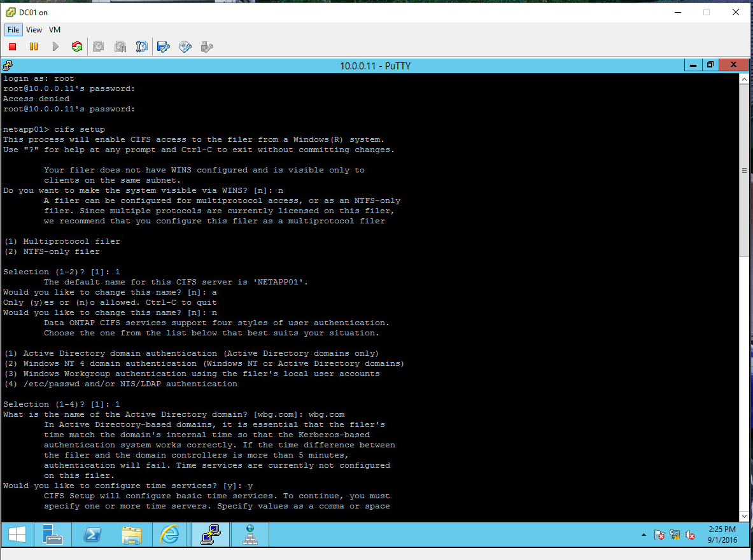Click the 'login as: root' line
753x560 pixels.
(x=39, y=78)
